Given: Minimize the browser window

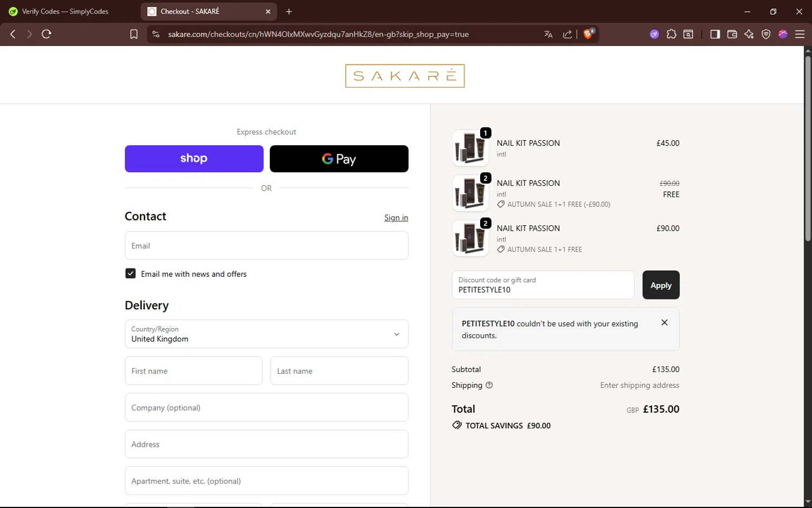Looking at the screenshot, I should (x=748, y=11).
